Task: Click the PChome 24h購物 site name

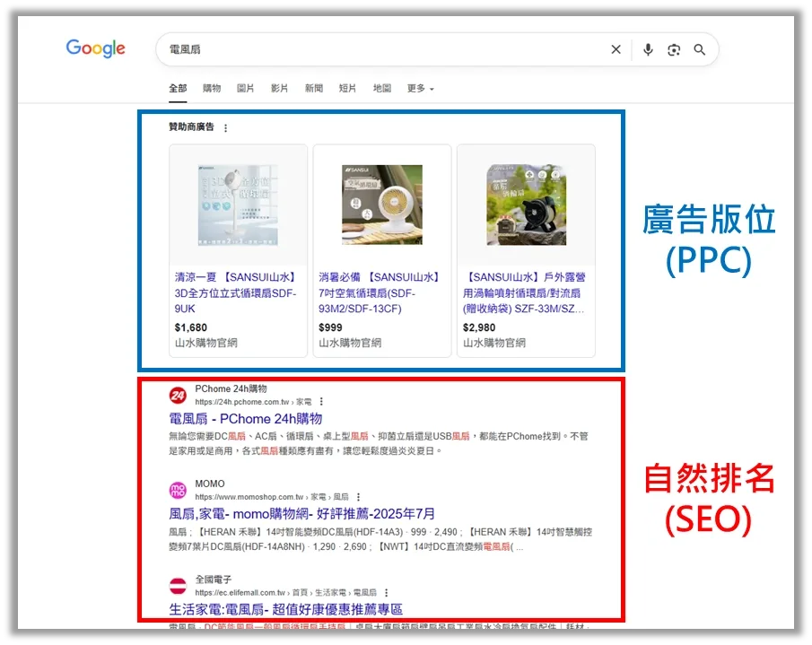Action: click(x=231, y=388)
